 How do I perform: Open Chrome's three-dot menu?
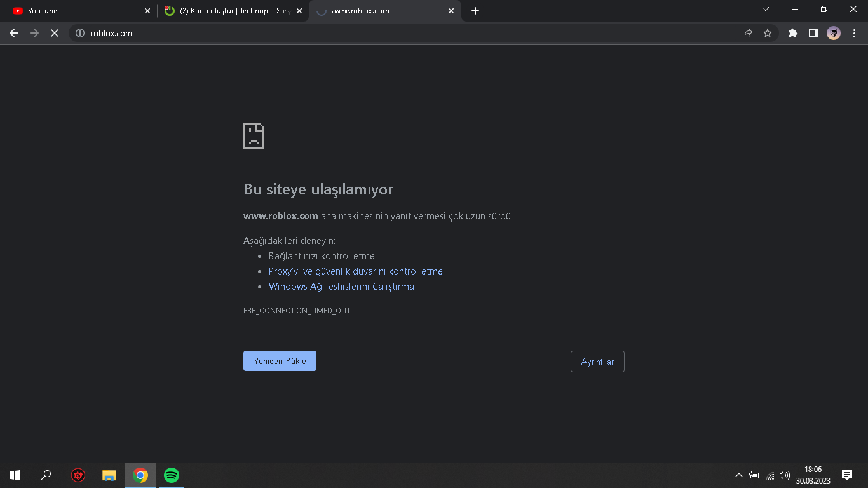coord(854,33)
